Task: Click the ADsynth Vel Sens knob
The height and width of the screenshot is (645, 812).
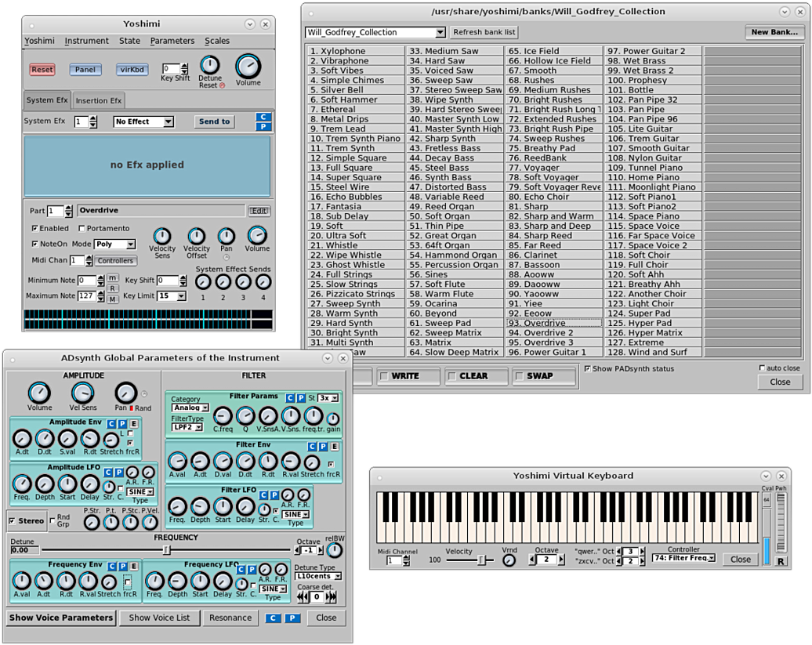Action: coord(82,393)
